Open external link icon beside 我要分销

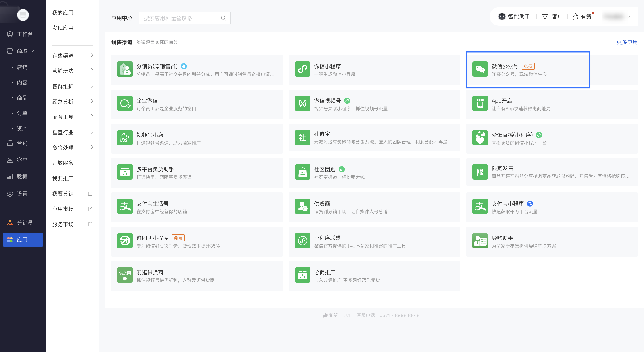pos(90,194)
